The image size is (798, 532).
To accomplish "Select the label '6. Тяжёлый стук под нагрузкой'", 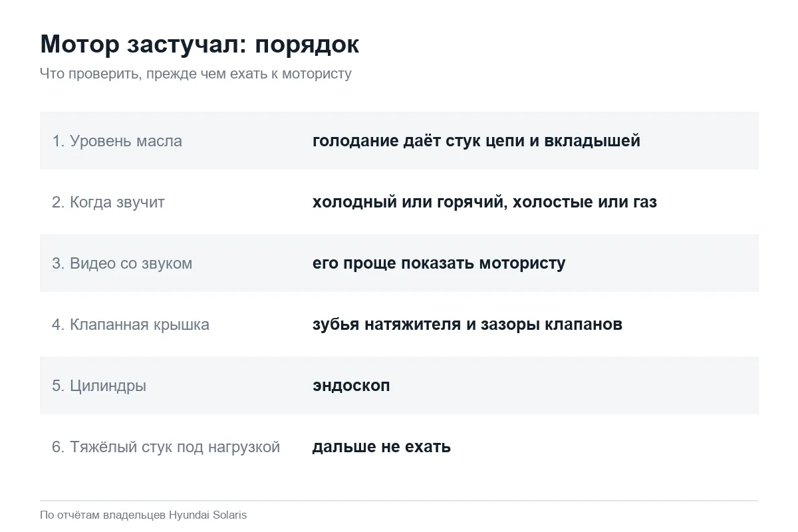I will (x=166, y=447).
